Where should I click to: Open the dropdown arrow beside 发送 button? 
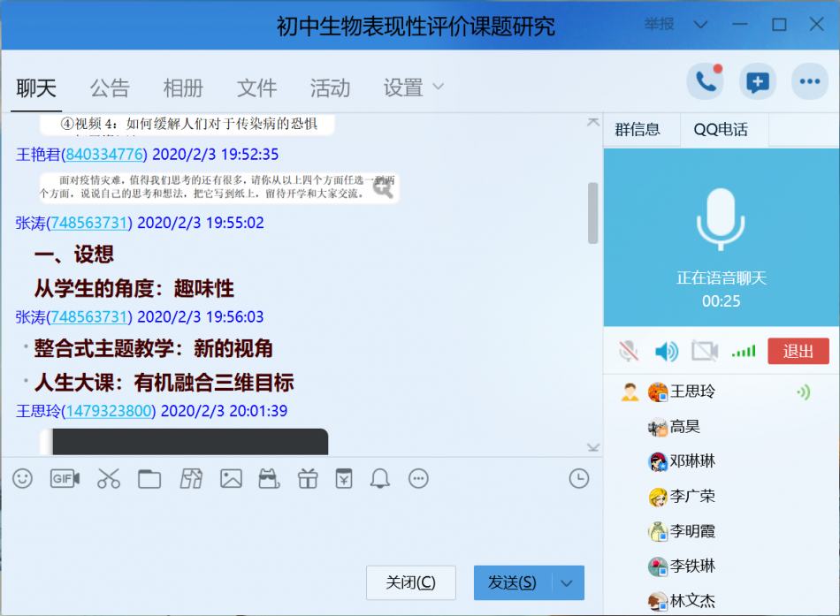point(568,582)
